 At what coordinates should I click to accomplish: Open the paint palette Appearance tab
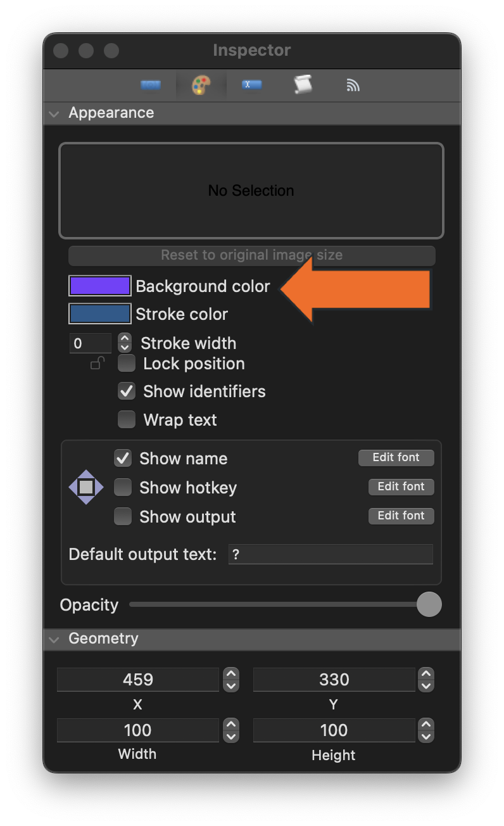click(x=201, y=85)
